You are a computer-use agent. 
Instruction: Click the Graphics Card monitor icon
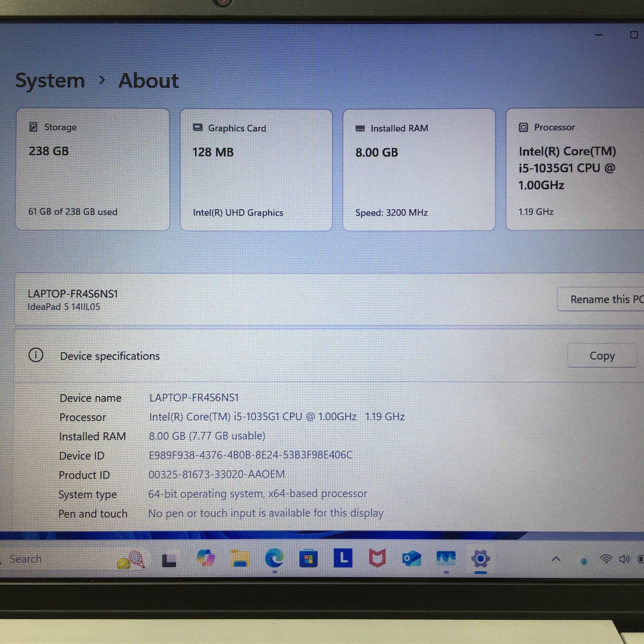click(x=198, y=128)
